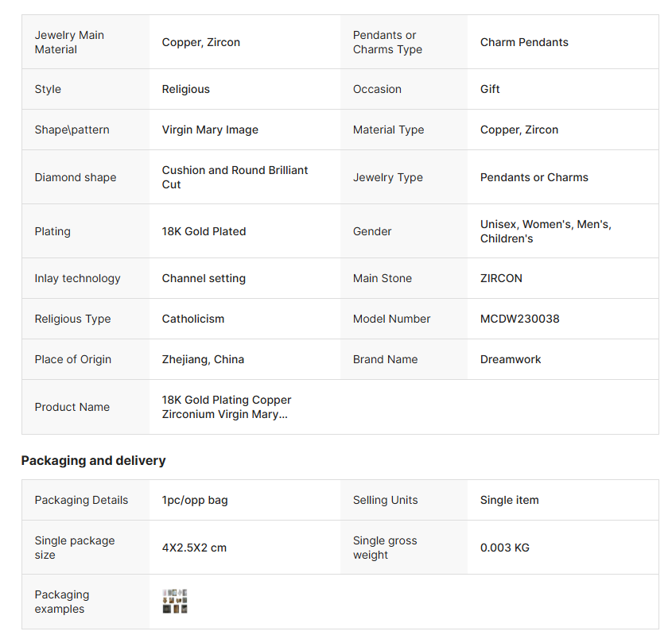672x635 pixels.
Task: Click the Packaging and delivery heading
Action: pos(93,461)
